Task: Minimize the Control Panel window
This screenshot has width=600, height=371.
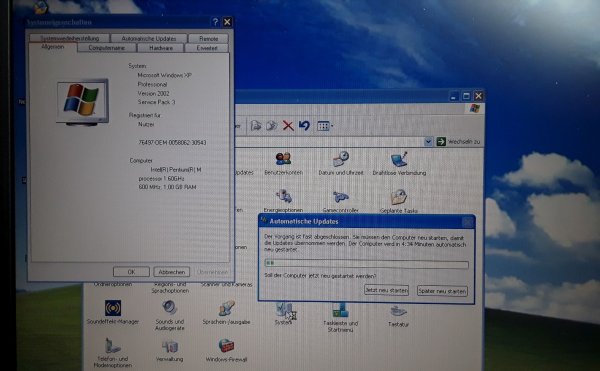Action: click(x=454, y=96)
